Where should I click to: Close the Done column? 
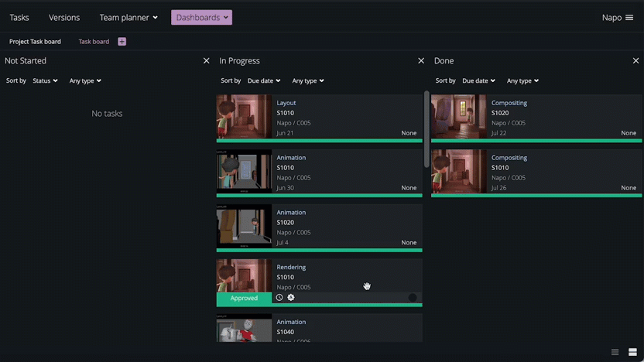point(635,61)
